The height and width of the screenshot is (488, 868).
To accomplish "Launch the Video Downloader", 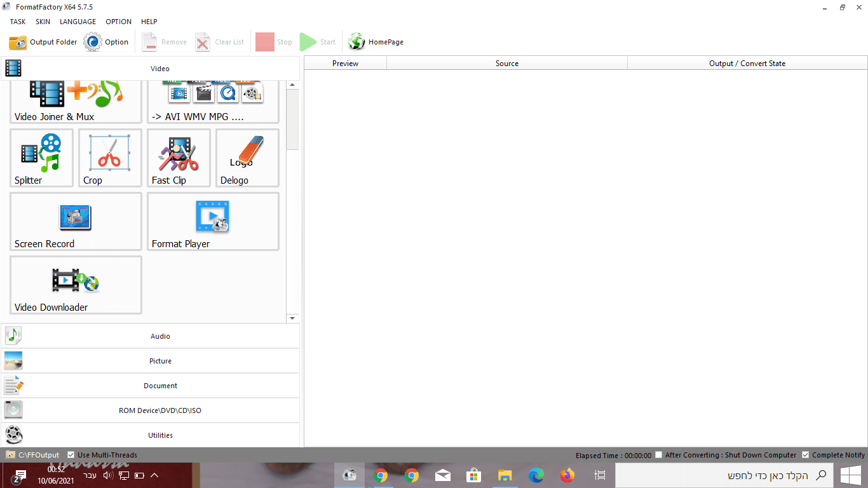I will pyautogui.click(x=76, y=285).
